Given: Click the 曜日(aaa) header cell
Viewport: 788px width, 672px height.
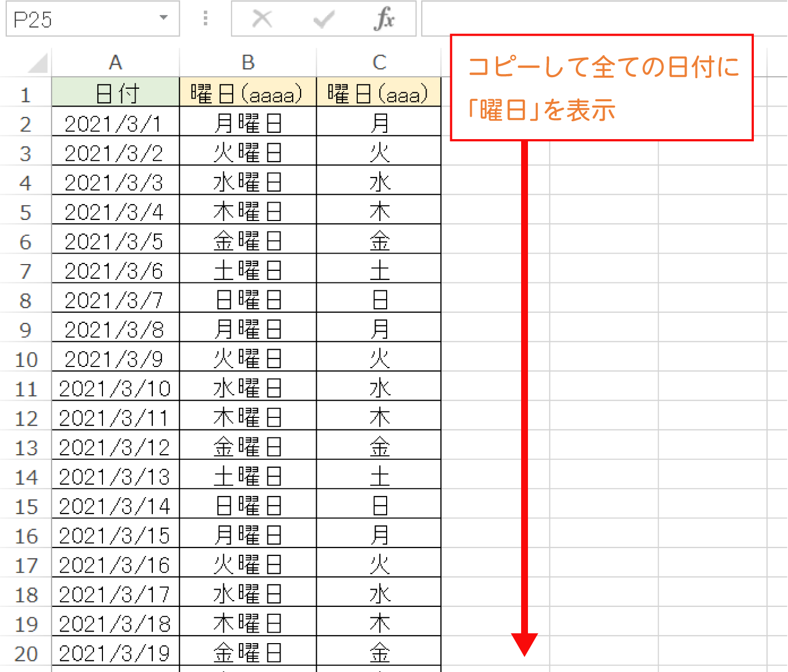Looking at the screenshot, I should pos(379,93).
